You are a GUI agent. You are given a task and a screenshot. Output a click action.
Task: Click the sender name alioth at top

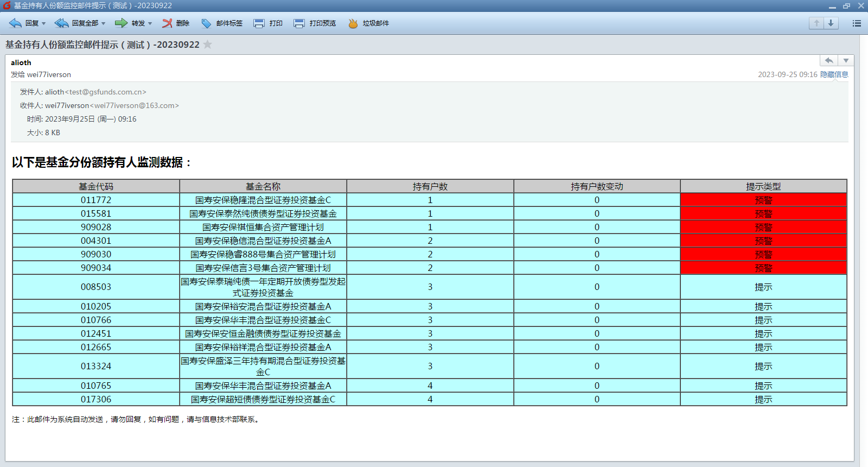click(x=21, y=62)
